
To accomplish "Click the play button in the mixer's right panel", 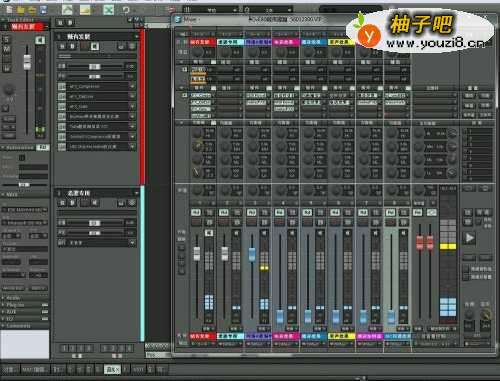I will [x=469, y=238].
